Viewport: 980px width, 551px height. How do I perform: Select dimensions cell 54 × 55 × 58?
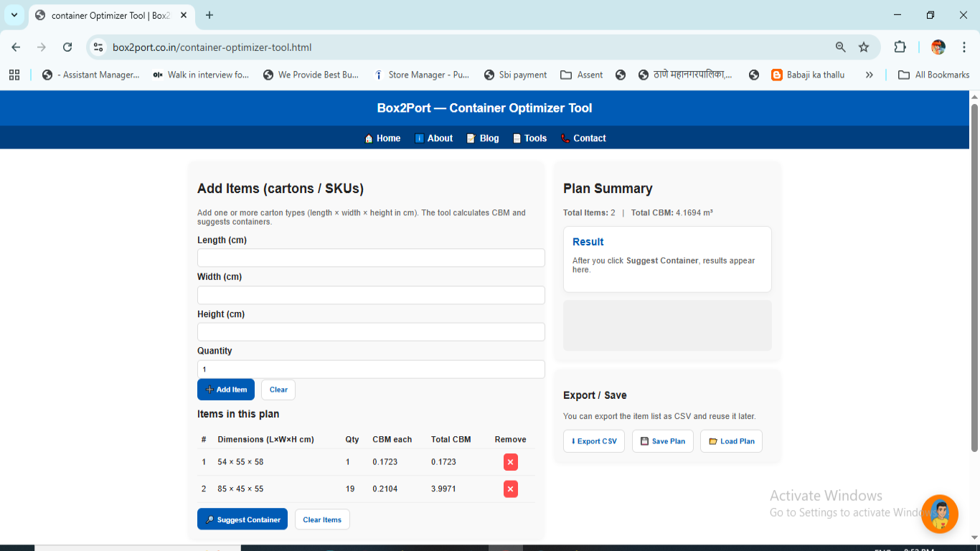pos(240,462)
